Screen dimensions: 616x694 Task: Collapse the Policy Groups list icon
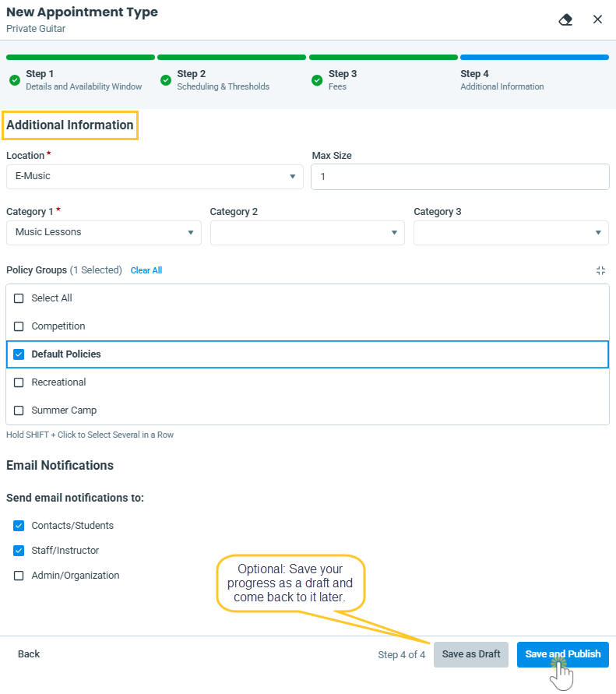click(x=600, y=270)
